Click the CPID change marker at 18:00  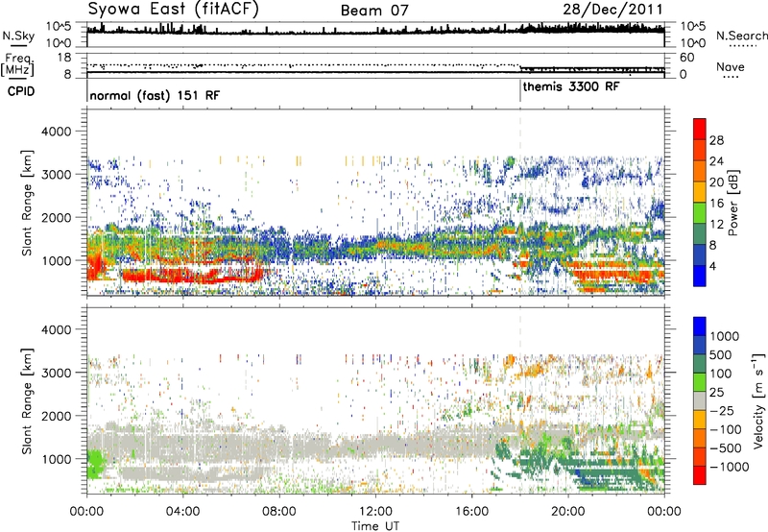pyautogui.click(x=520, y=90)
